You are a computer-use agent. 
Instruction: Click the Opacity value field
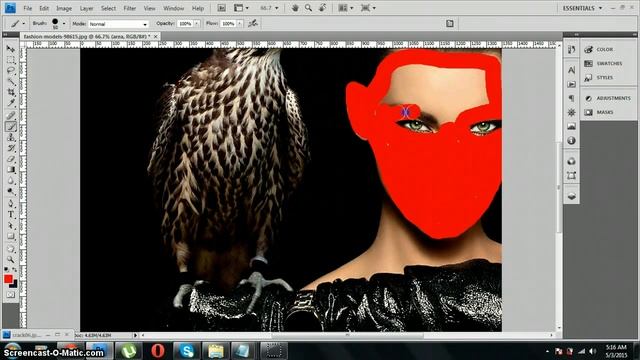coord(185,24)
